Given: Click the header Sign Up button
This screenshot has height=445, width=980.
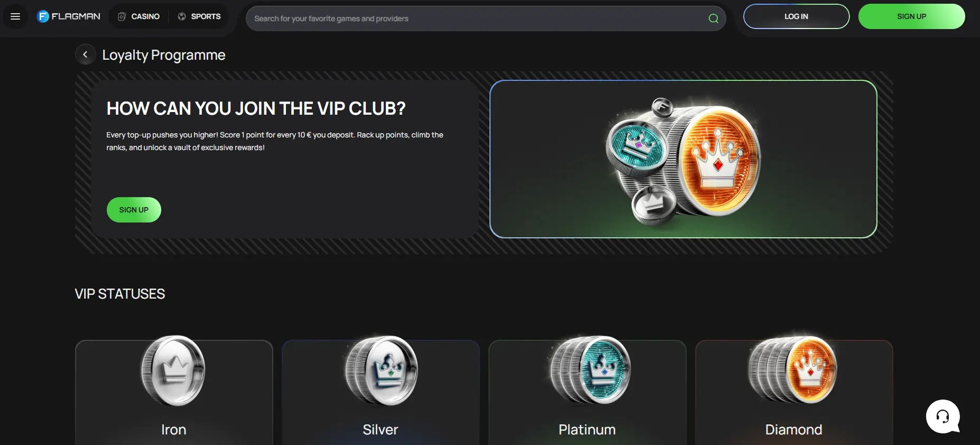Looking at the screenshot, I should [911, 16].
